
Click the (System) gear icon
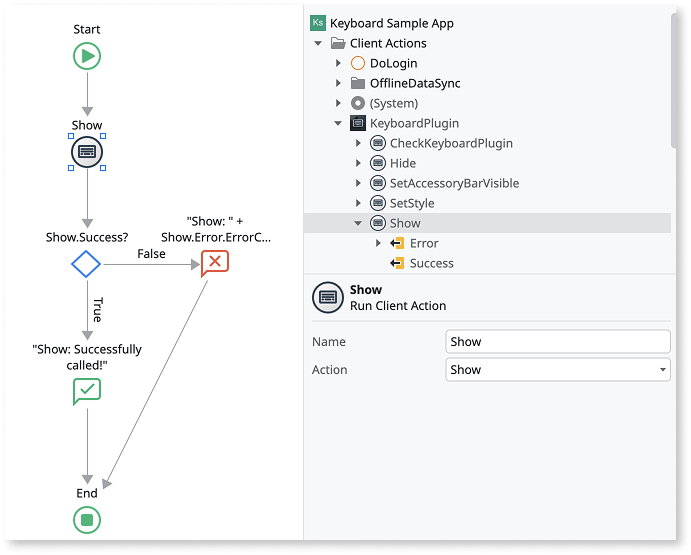click(x=358, y=103)
